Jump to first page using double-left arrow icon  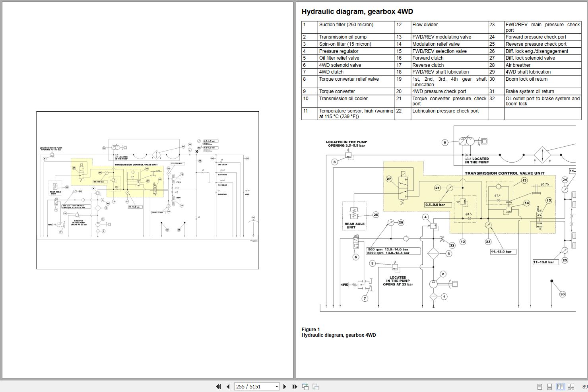[218, 386]
